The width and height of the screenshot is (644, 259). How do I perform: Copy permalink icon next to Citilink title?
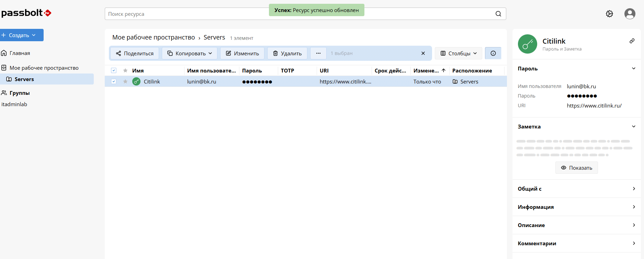point(632,41)
